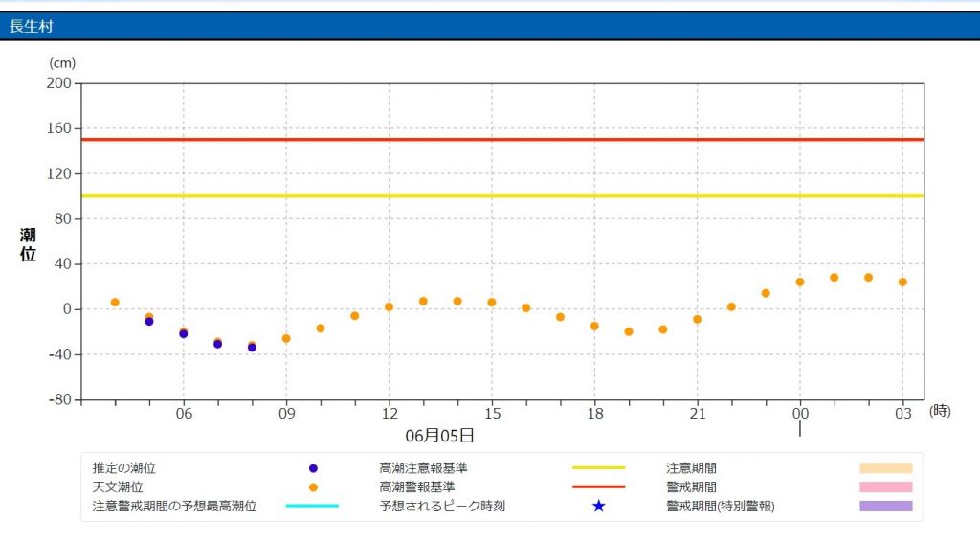
Task: Click the orange tide point at 16 hours
Action: click(x=526, y=308)
